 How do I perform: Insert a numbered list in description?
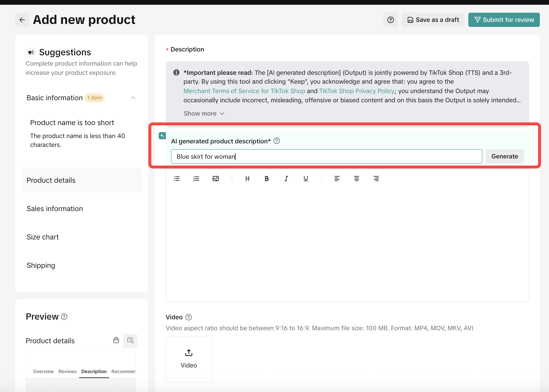click(196, 179)
